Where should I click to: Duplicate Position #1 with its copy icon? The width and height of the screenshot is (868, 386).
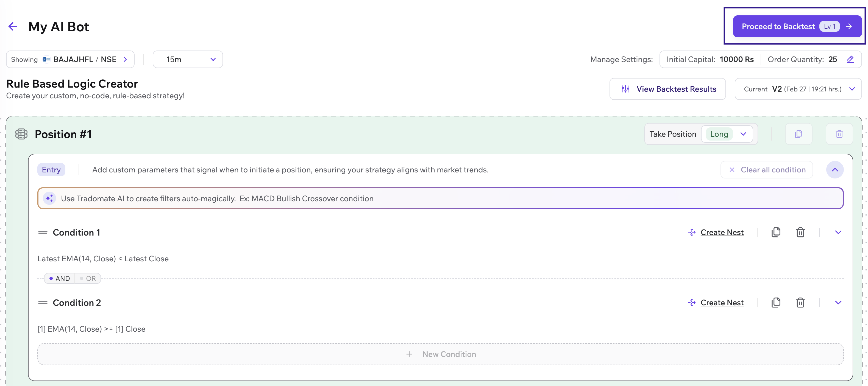coord(798,134)
